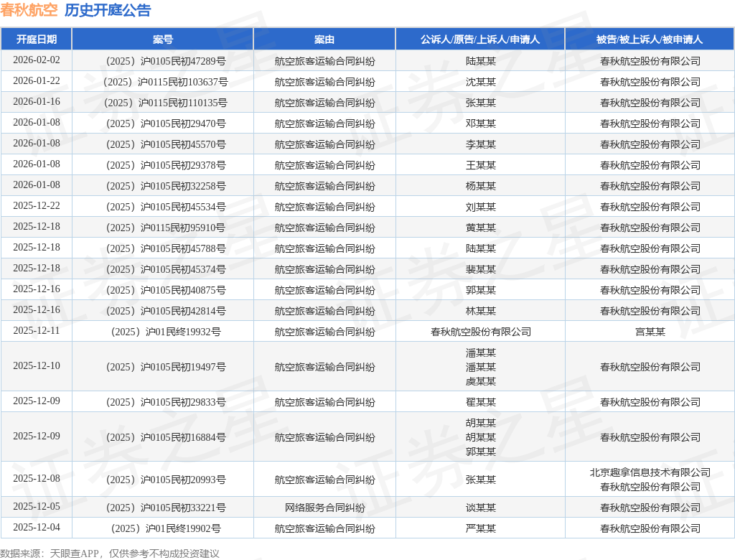Viewport: 735px width, 560px height.
Task: Click case cause 网络服务合同纠纷
Action: 325,508
